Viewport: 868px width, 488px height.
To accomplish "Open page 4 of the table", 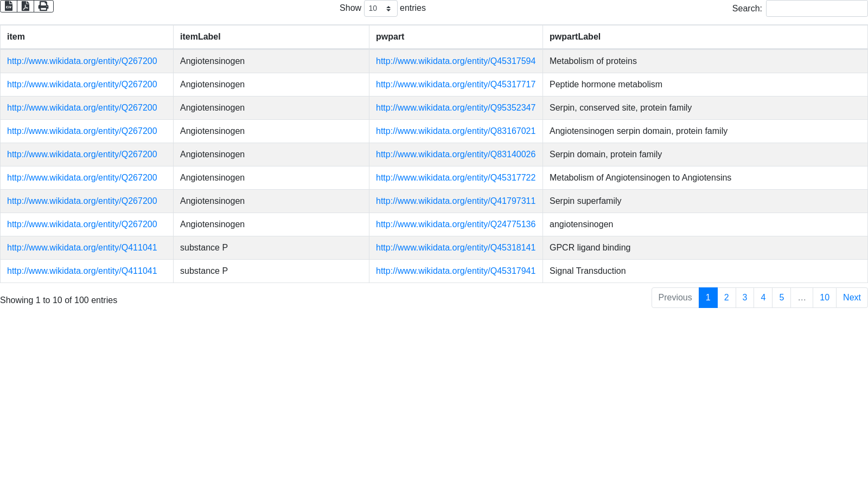I will click(763, 298).
